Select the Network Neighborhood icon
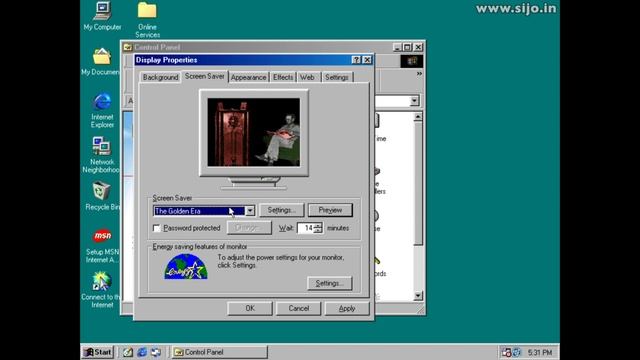This screenshot has height=360, width=640. pos(101,155)
